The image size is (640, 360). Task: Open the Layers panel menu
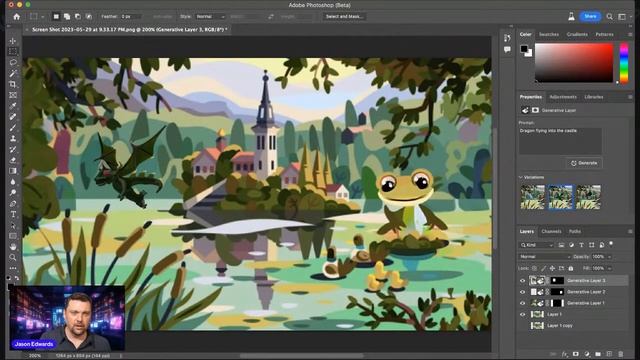(x=630, y=231)
